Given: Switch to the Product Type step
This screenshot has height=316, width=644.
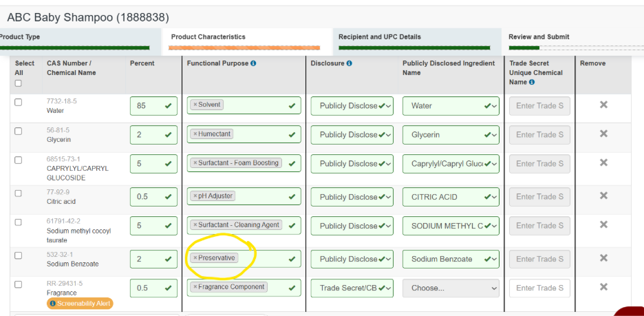Looking at the screenshot, I should 21,37.
